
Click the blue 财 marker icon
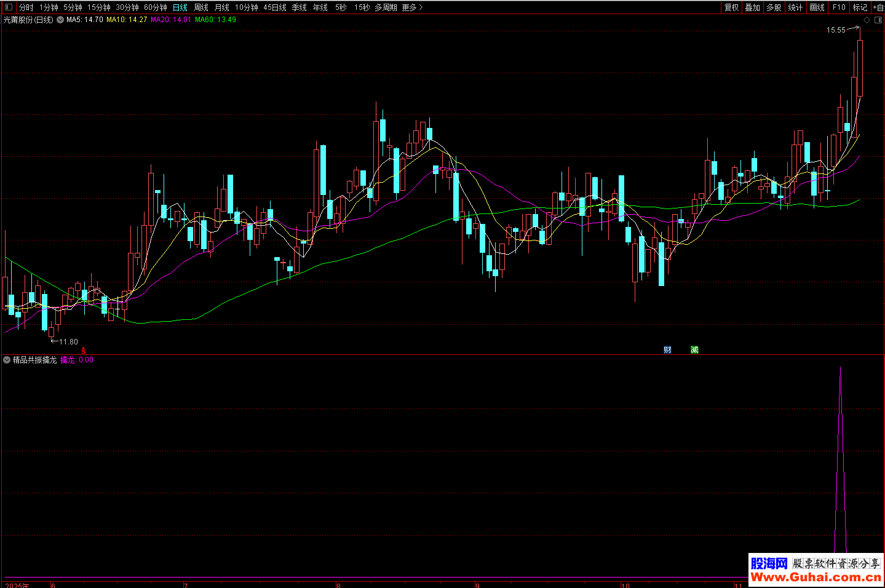pyautogui.click(x=667, y=350)
